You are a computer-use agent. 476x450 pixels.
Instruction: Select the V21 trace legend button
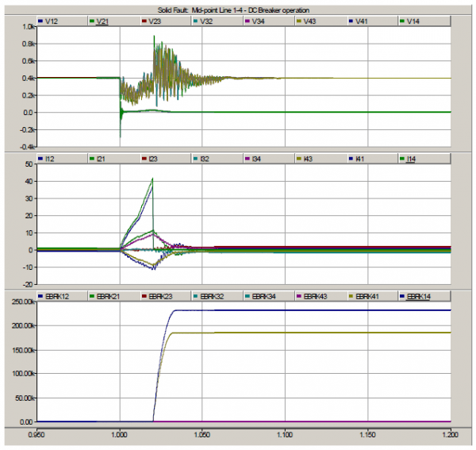coord(113,21)
